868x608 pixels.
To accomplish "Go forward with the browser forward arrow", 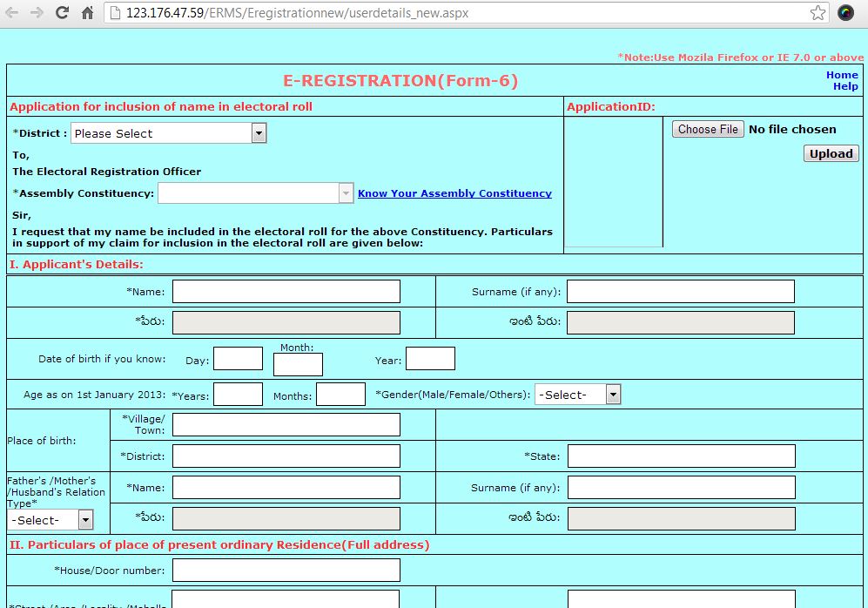I will point(35,14).
